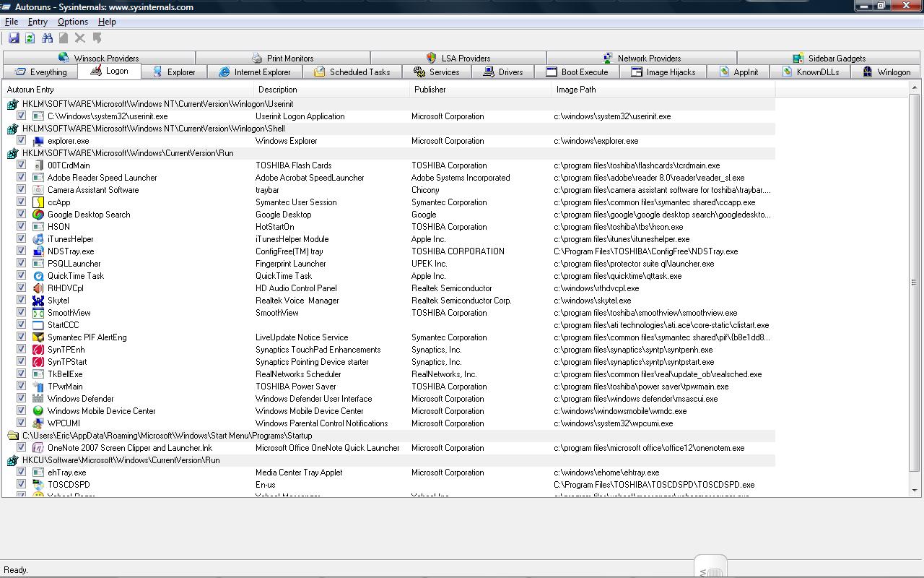Click the "UPEK Inc." publisher cell

[x=430, y=264]
